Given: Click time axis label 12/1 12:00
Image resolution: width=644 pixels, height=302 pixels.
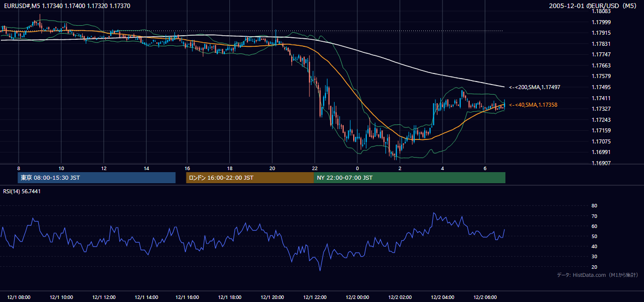Looking at the screenshot, I should tap(103, 297).
